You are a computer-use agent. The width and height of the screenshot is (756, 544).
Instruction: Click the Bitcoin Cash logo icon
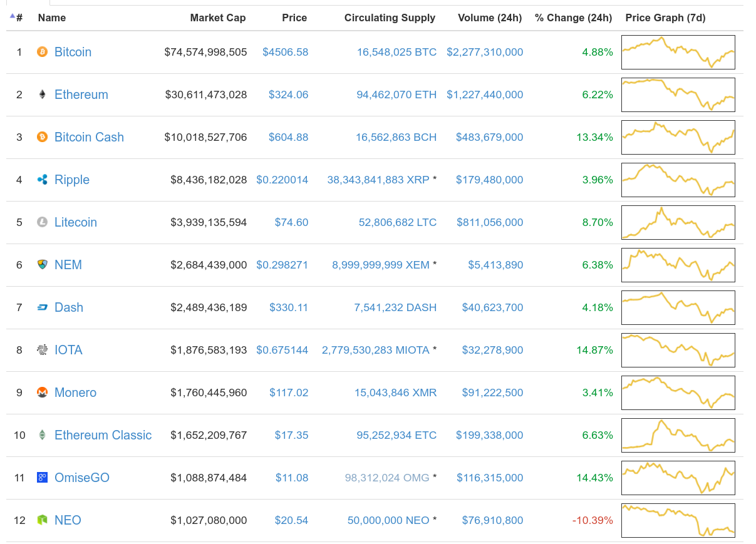[x=42, y=137]
